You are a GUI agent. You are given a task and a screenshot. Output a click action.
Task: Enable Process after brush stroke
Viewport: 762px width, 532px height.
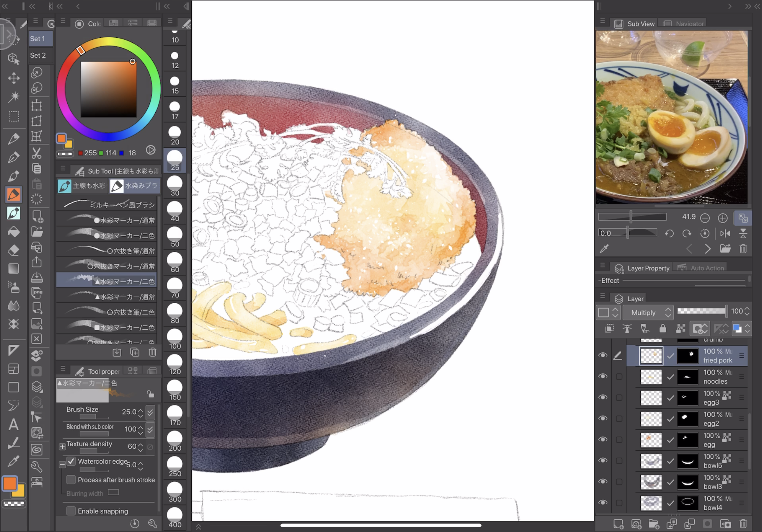[x=71, y=480]
